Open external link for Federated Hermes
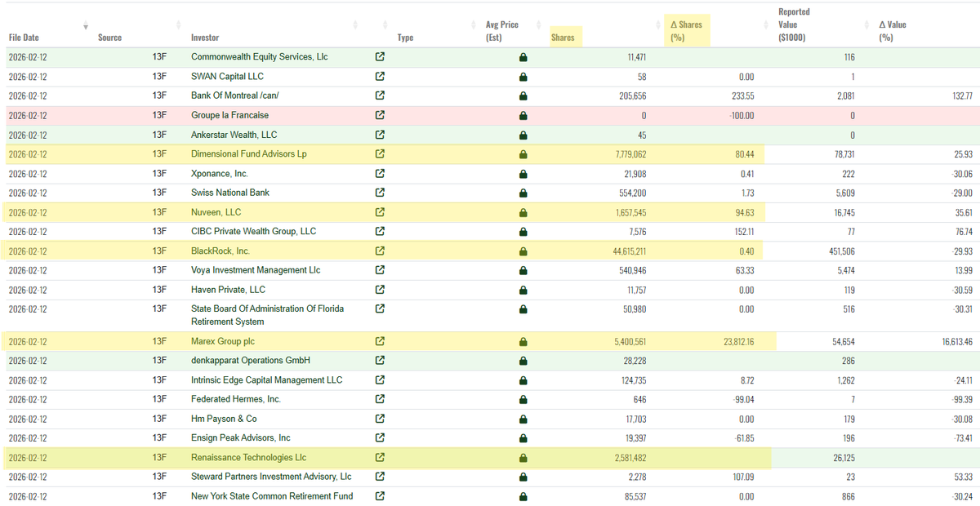 (x=380, y=399)
